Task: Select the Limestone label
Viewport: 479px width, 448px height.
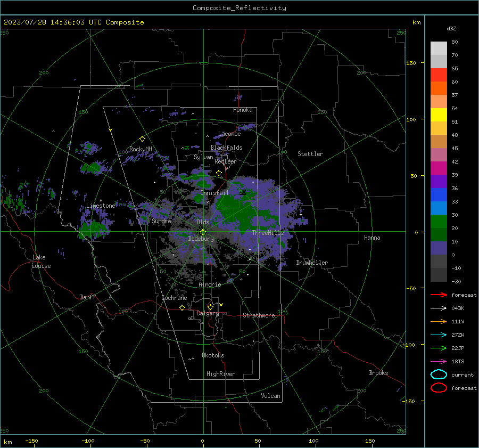Action: point(101,206)
